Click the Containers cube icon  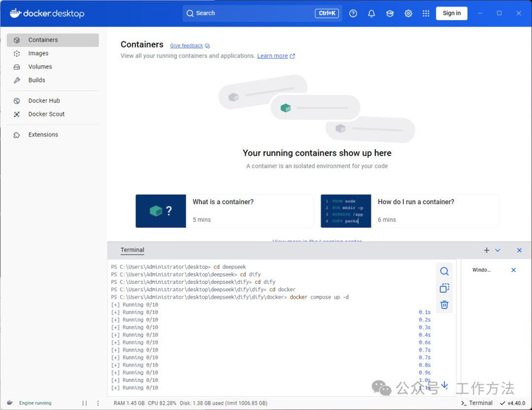(x=17, y=40)
